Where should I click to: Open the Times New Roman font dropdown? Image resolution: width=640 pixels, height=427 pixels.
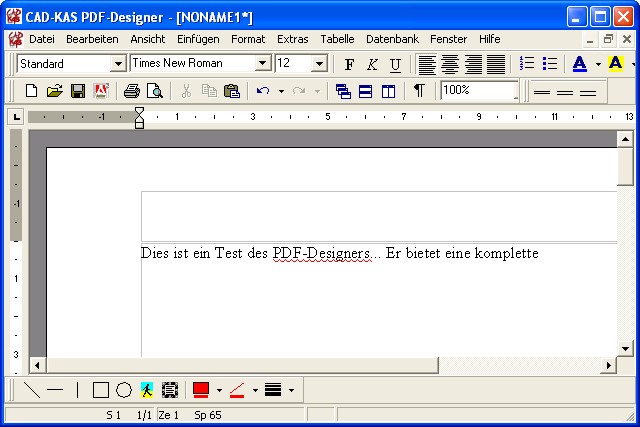pyautogui.click(x=263, y=63)
